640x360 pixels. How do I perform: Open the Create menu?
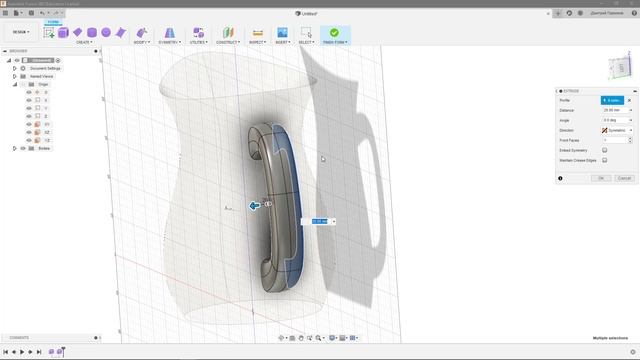(x=84, y=42)
